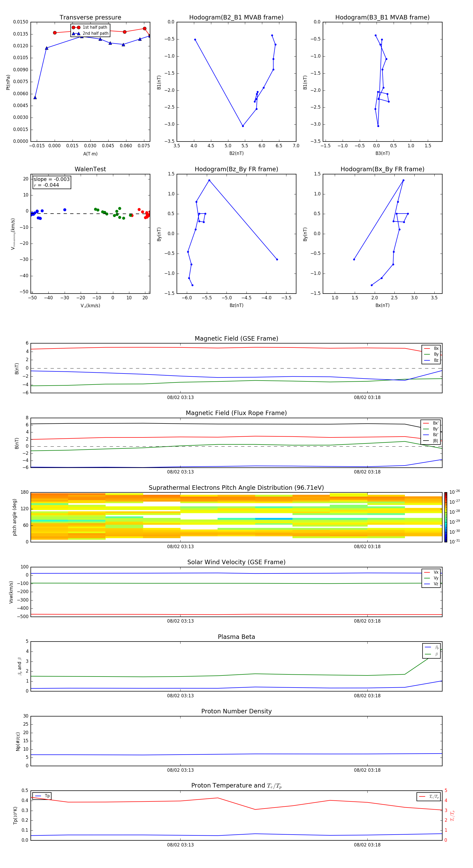Click the 'Proton Temperature and Te/Tp' title
Screen dimensions: 473x868
[x=236, y=786]
